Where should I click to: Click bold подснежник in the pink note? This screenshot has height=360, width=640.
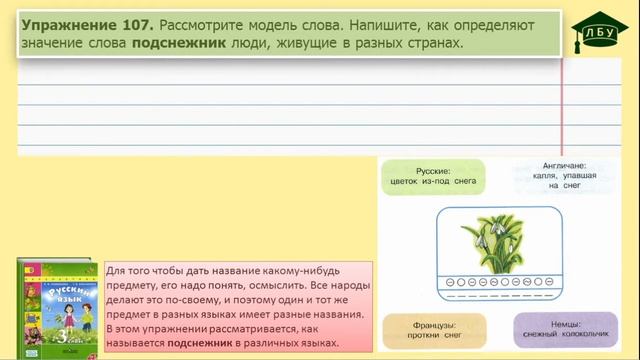(200, 343)
